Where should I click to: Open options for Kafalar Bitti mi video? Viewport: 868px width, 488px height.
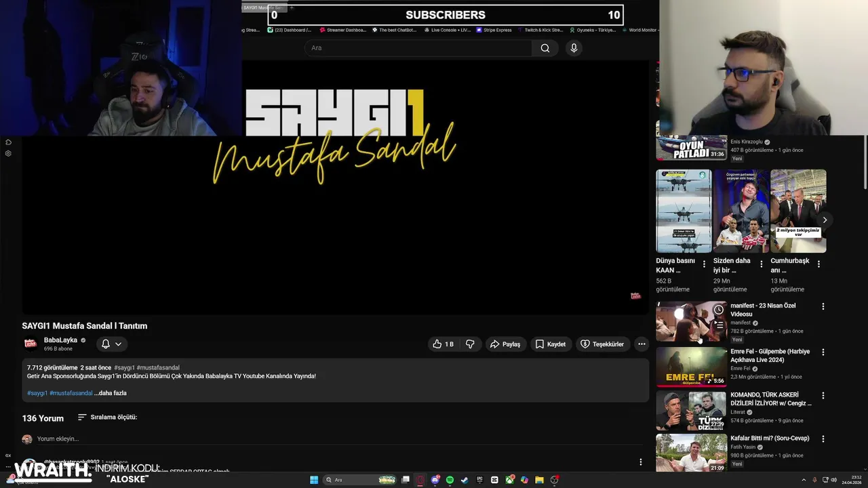coord(823,439)
